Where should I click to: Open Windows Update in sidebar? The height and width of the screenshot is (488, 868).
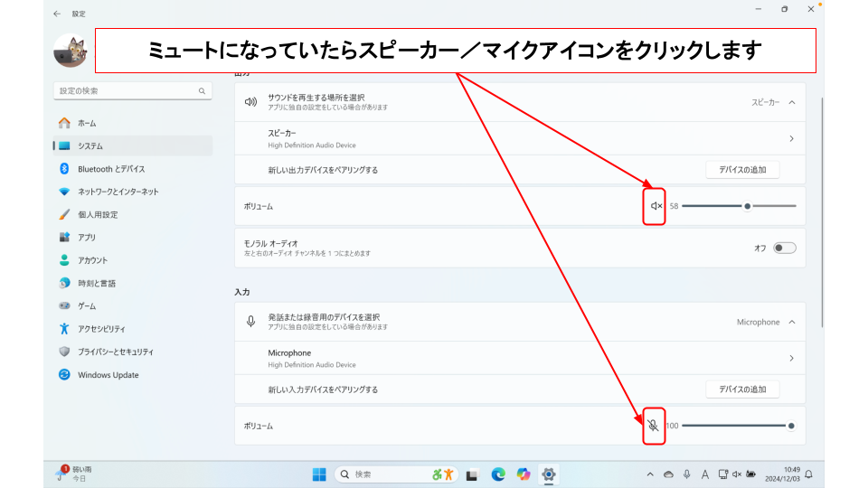click(x=108, y=375)
